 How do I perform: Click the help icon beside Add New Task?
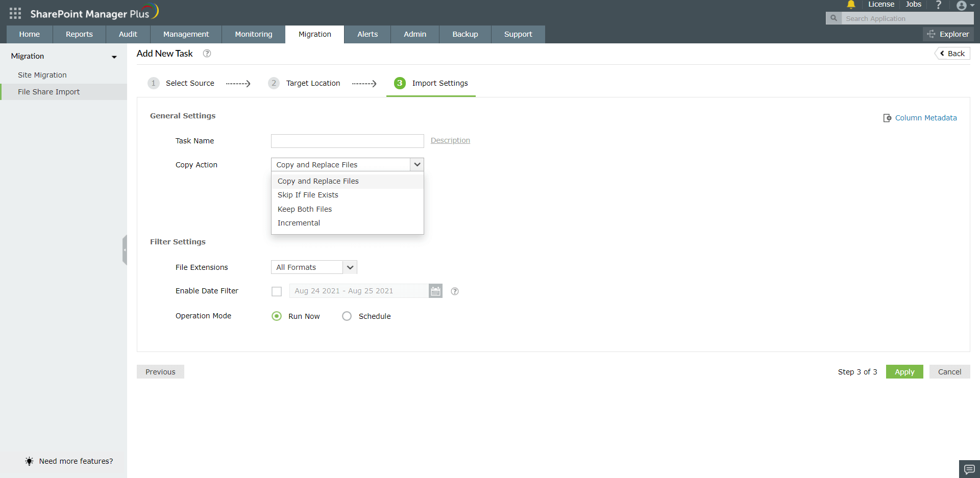pyautogui.click(x=207, y=53)
